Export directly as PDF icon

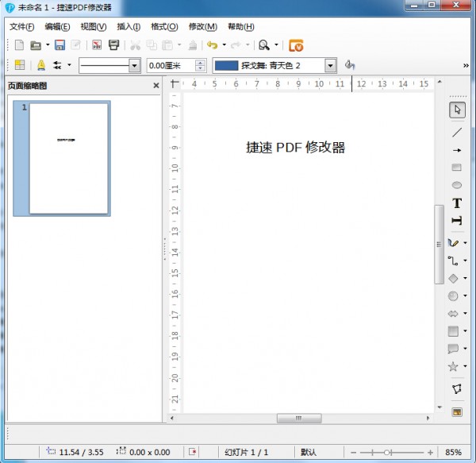click(97, 45)
